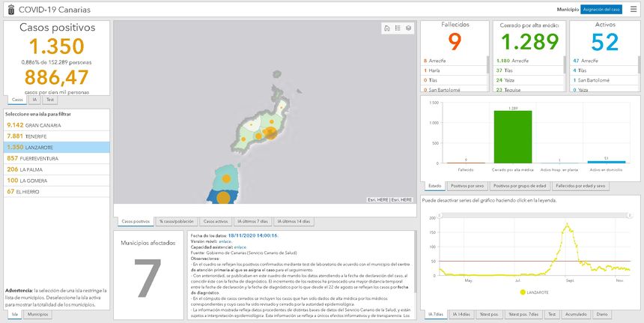Screen dimensions: 644x323
Task: Click the large orange circle map marker
Action: pos(223,199)
